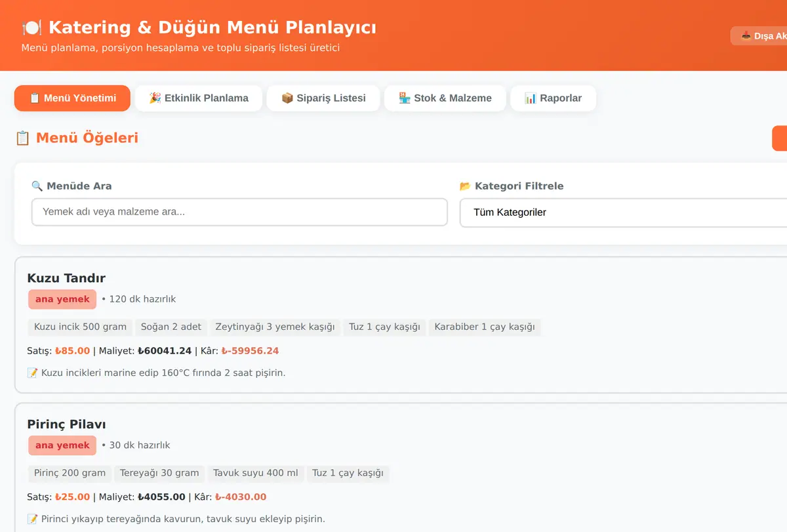Click Soğan 2 adet ingredient tag

click(171, 327)
